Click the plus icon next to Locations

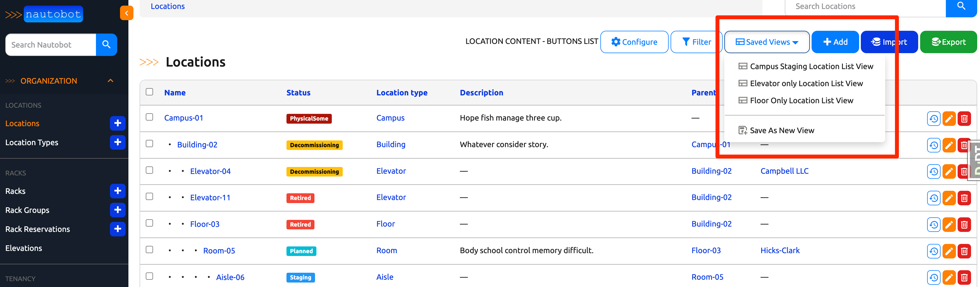tap(117, 123)
